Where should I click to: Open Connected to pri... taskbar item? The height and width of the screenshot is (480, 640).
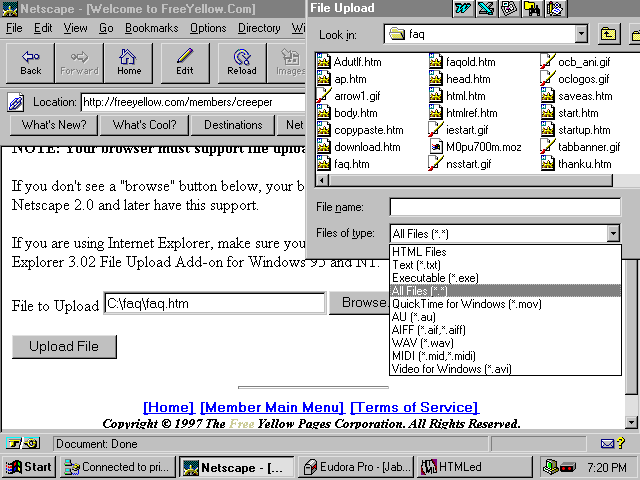click(x=118, y=467)
